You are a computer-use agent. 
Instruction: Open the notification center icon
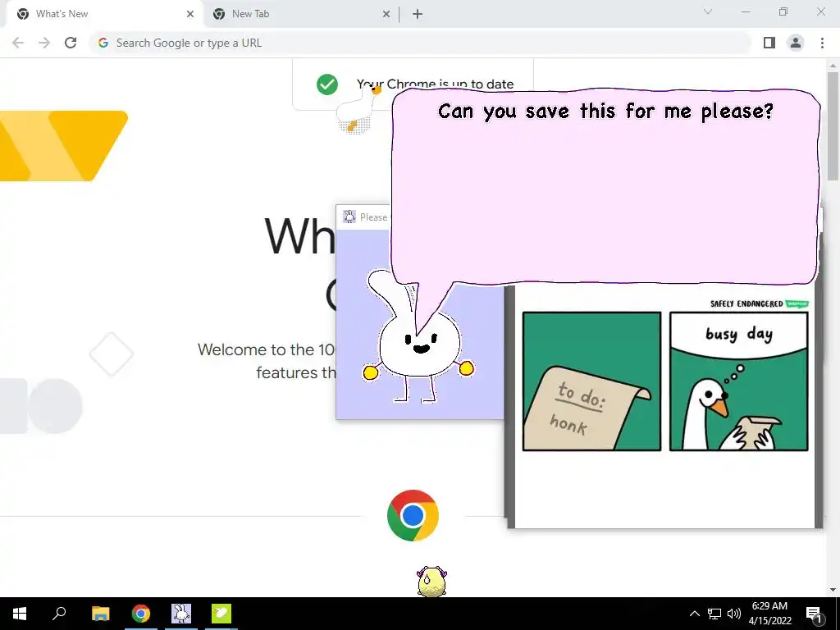click(x=815, y=614)
